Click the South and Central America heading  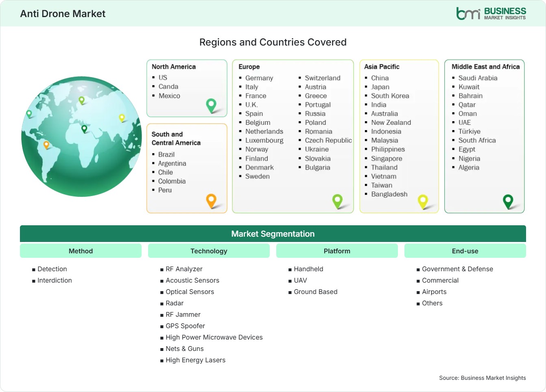click(x=176, y=138)
